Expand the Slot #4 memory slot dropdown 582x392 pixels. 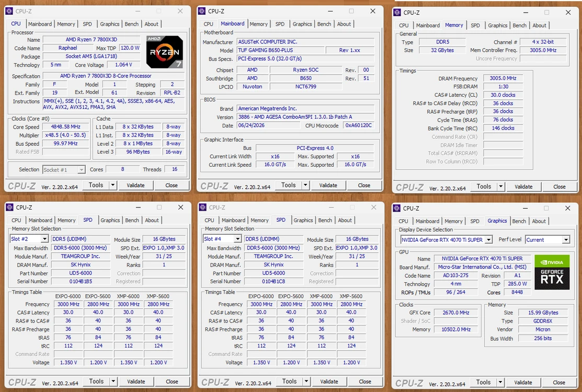click(237, 239)
